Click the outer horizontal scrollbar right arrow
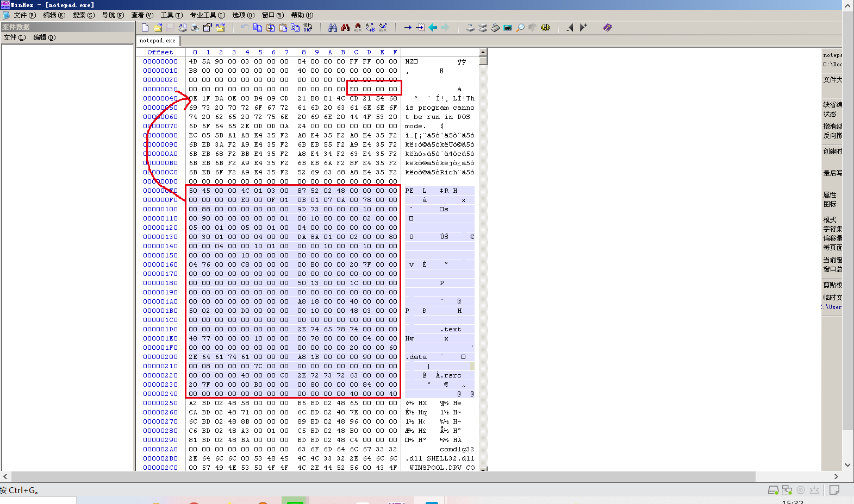Screen dimensions: 854x504 click(x=836, y=476)
